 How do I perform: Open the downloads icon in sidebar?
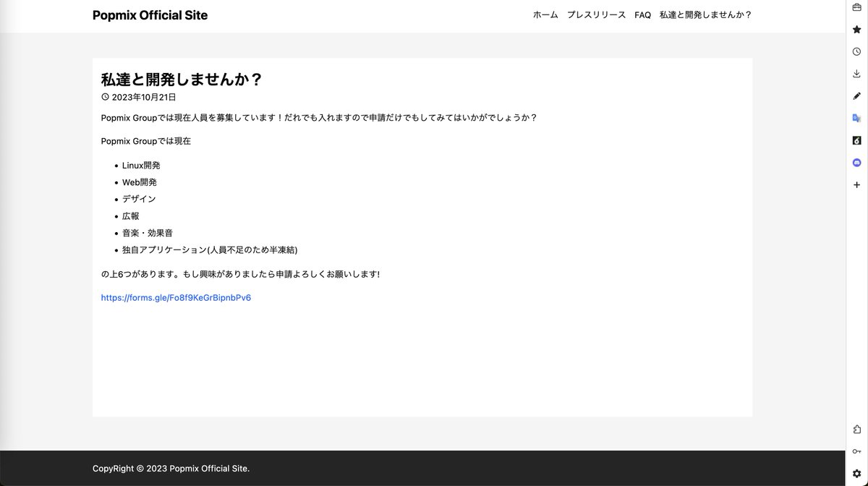[856, 74]
